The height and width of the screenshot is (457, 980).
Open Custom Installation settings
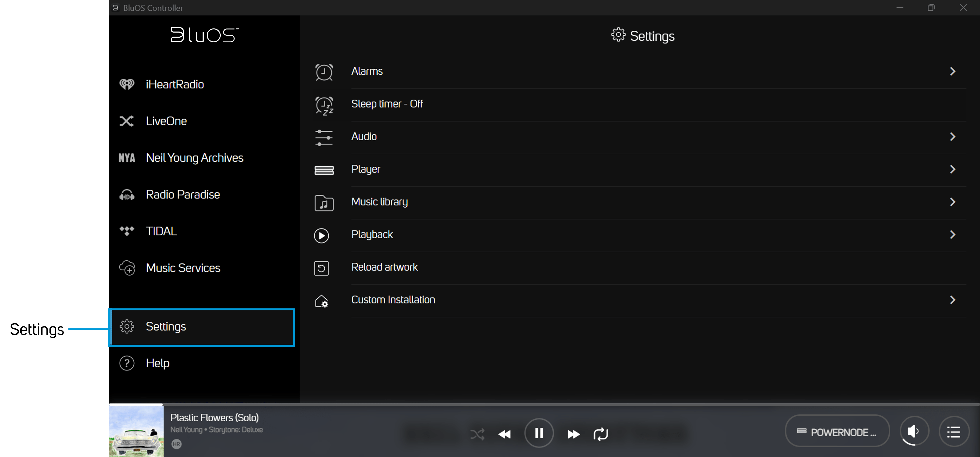tap(393, 300)
